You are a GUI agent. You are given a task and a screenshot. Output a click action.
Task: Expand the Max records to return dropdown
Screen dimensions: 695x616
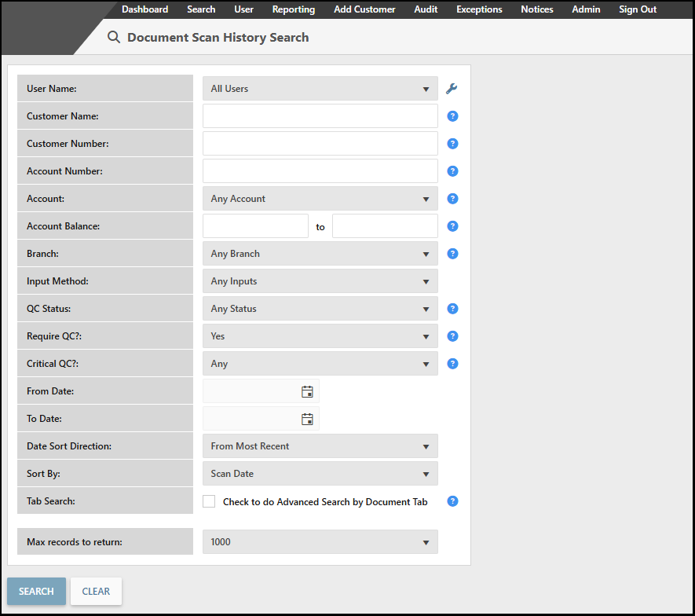tap(320, 542)
